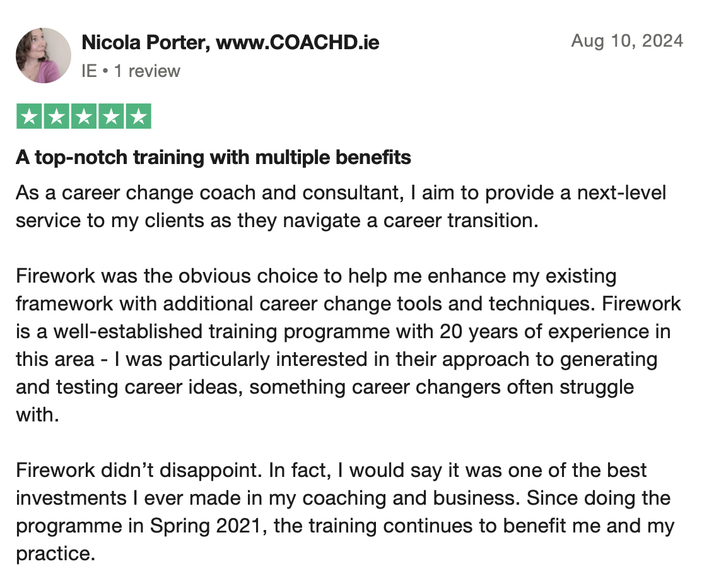Click the first green rating star
Viewport: 709px width, 588px height.
[x=28, y=116]
